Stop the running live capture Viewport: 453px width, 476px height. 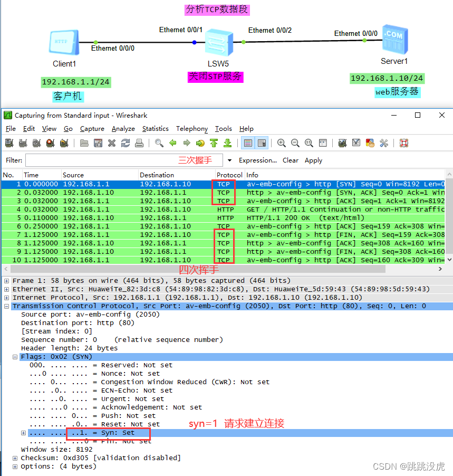[x=51, y=143]
